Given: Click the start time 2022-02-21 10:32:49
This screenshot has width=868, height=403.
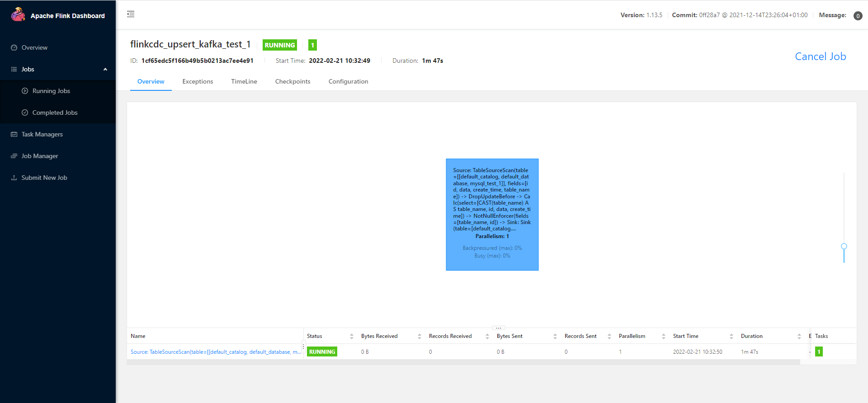Looking at the screenshot, I should click(x=340, y=61).
